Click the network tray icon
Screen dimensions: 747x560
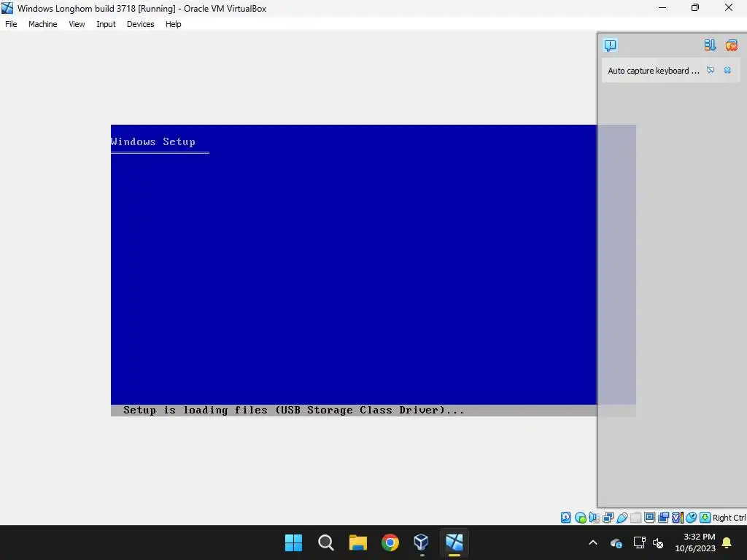click(x=639, y=542)
